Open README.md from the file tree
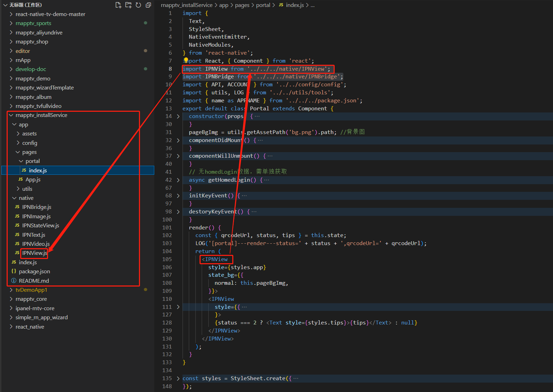553x392 pixels. (33, 281)
